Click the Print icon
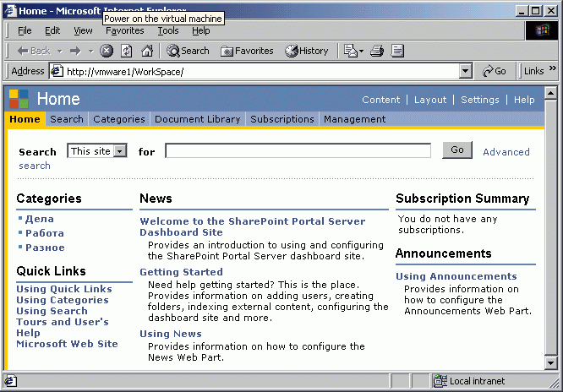The height and width of the screenshot is (392, 563). (377, 51)
